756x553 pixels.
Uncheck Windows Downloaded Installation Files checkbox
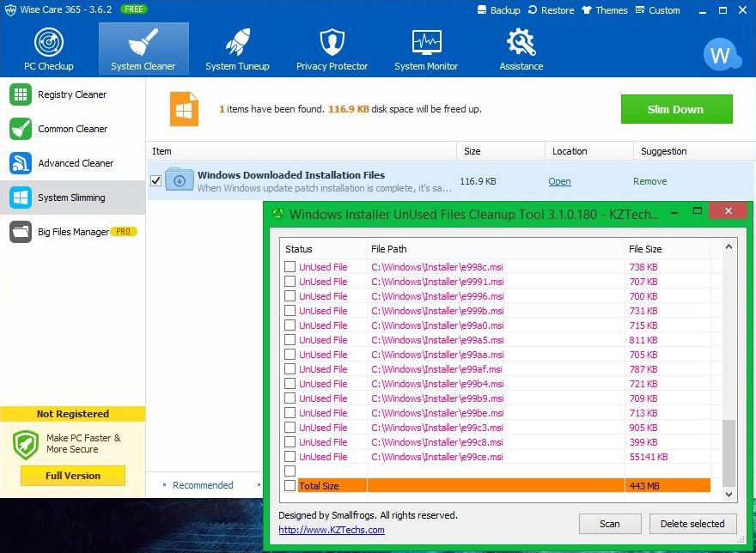155,181
